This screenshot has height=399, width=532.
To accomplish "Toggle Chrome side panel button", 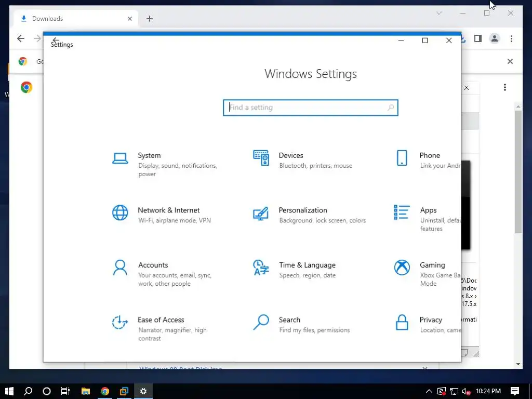I will pyautogui.click(x=478, y=38).
